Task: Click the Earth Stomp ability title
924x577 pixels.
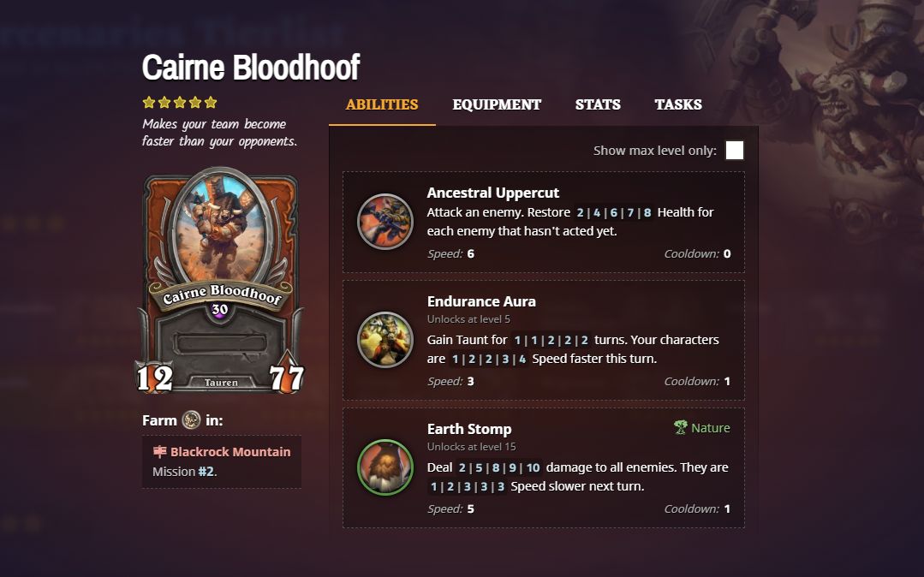Action: click(469, 429)
